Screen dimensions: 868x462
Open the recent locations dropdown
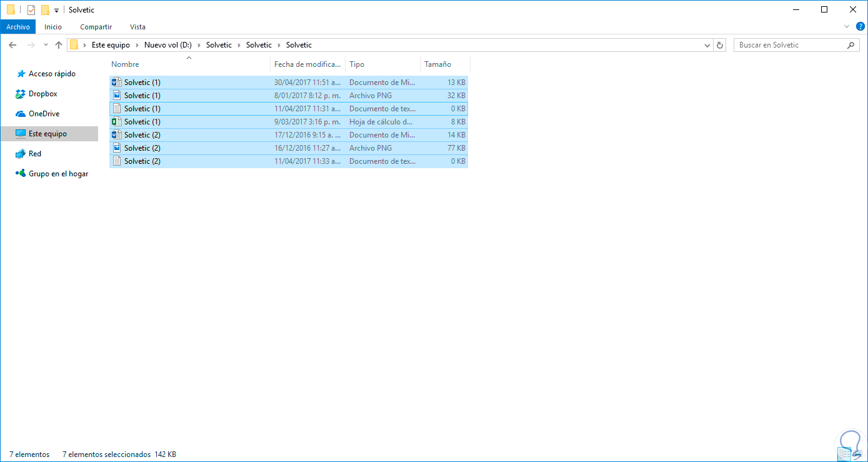(x=46, y=45)
